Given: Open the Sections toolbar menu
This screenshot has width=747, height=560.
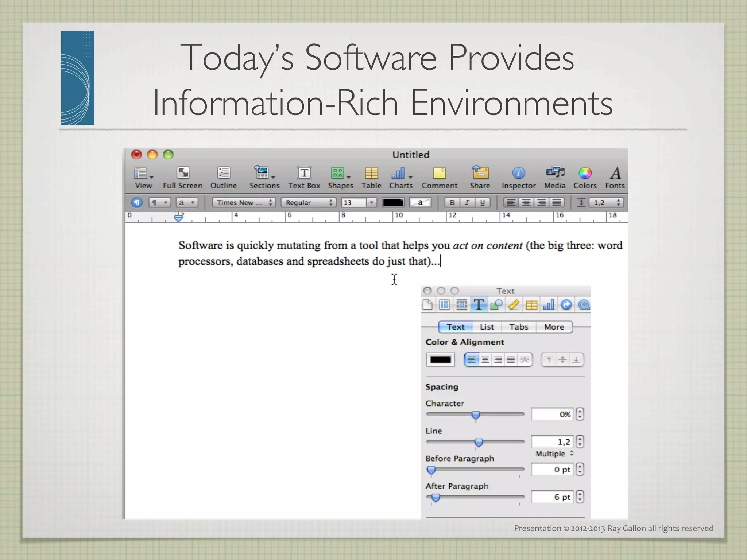Looking at the screenshot, I should (264, 178).
